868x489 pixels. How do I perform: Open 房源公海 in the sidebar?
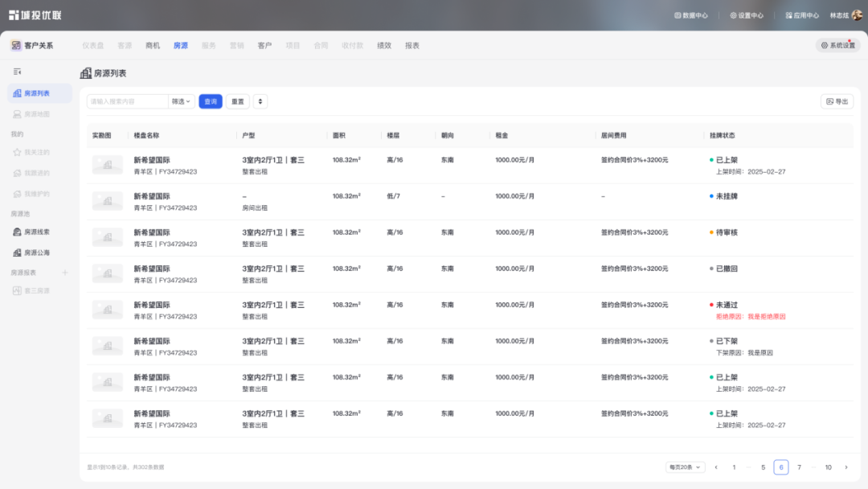pyautogui.click(x=36, y=253)
